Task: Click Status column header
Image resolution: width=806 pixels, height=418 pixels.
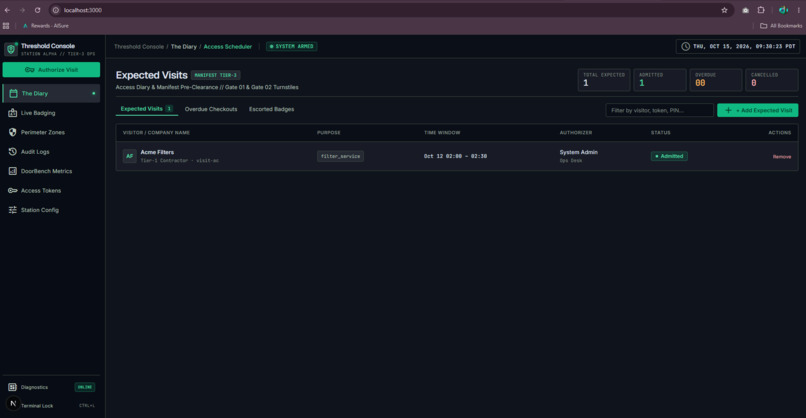Action: click(x=661, y=133)
